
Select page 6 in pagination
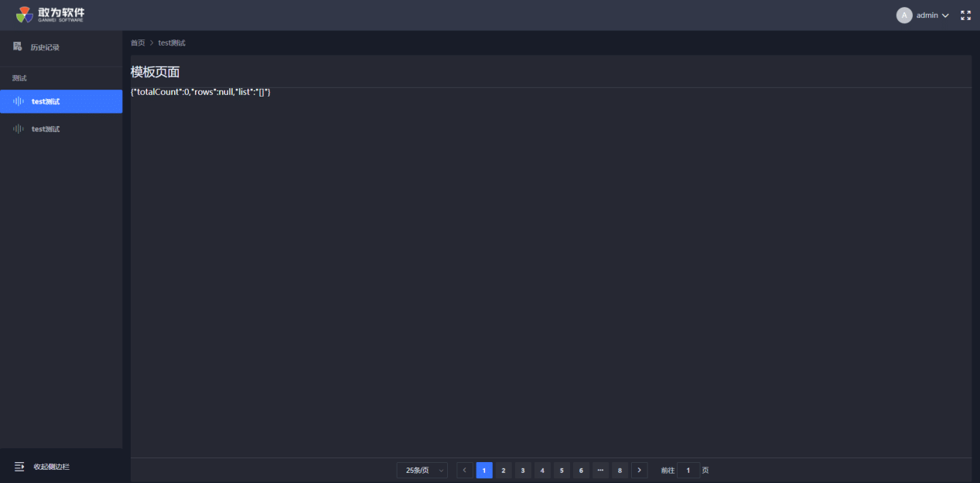click(581, 470)
